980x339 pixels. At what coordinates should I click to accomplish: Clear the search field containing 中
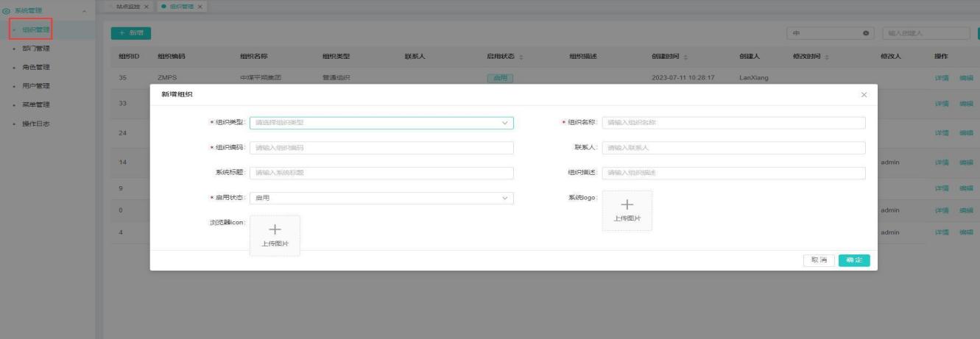(x=865, y=33)
